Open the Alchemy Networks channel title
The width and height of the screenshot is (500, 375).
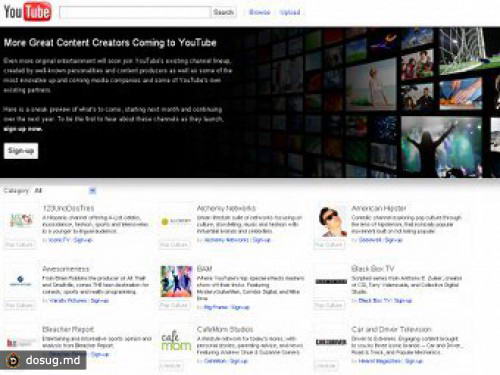coord(226,208)
